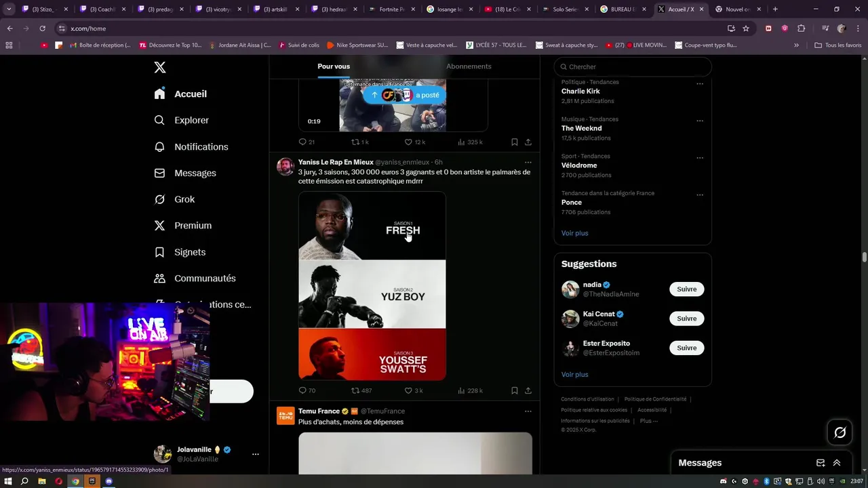Screen dimensions: 868x488
Task: Like Yaniss's post with 3 k likes
Action: coord(414,391)
